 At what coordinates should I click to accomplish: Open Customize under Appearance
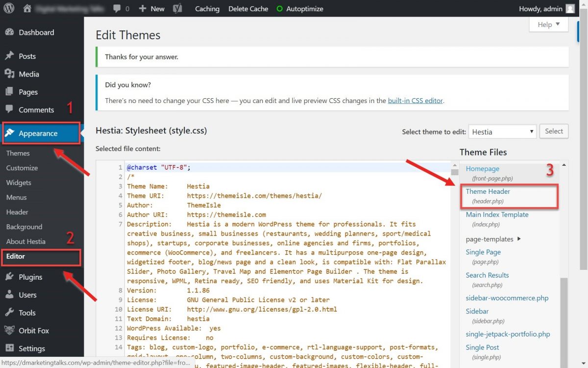[x=22, y=168]
